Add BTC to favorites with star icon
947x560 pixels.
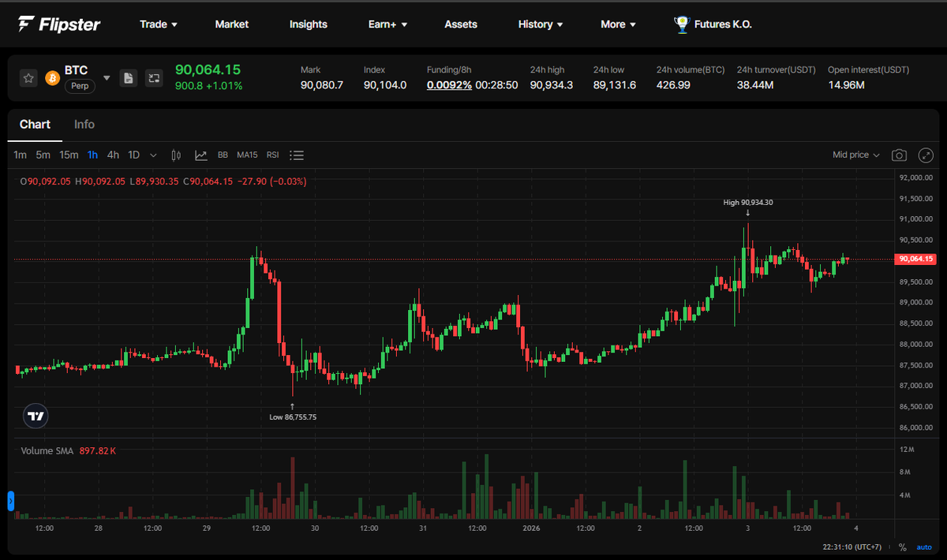click(28, 78)
